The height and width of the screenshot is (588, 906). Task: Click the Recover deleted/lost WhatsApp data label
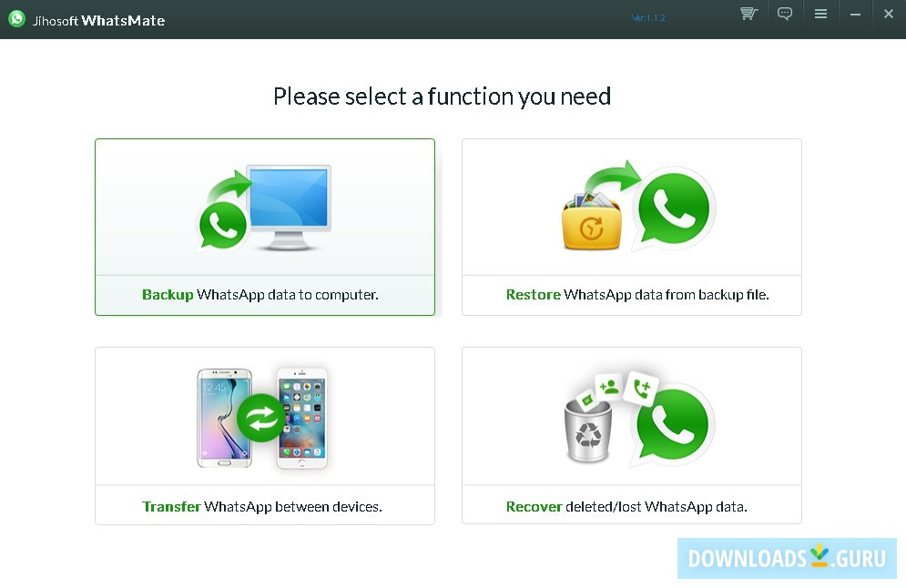click(626, 507)
